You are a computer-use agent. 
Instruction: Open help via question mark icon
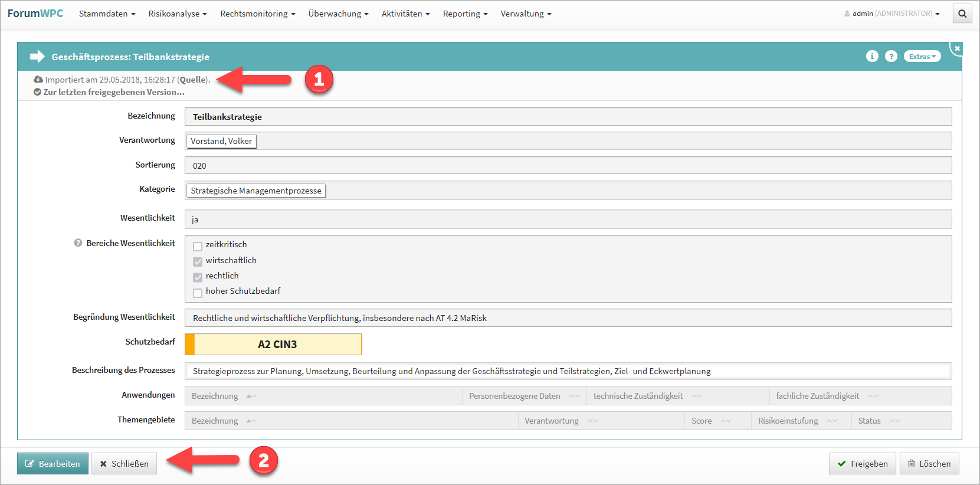tap(891, 56)
